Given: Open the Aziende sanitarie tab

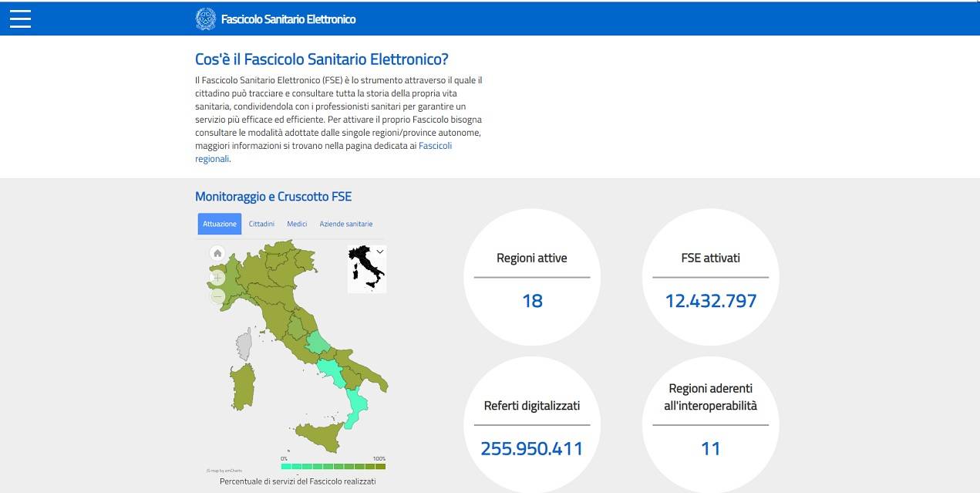Looking at the screenshot, I should [x=345, y=223].
